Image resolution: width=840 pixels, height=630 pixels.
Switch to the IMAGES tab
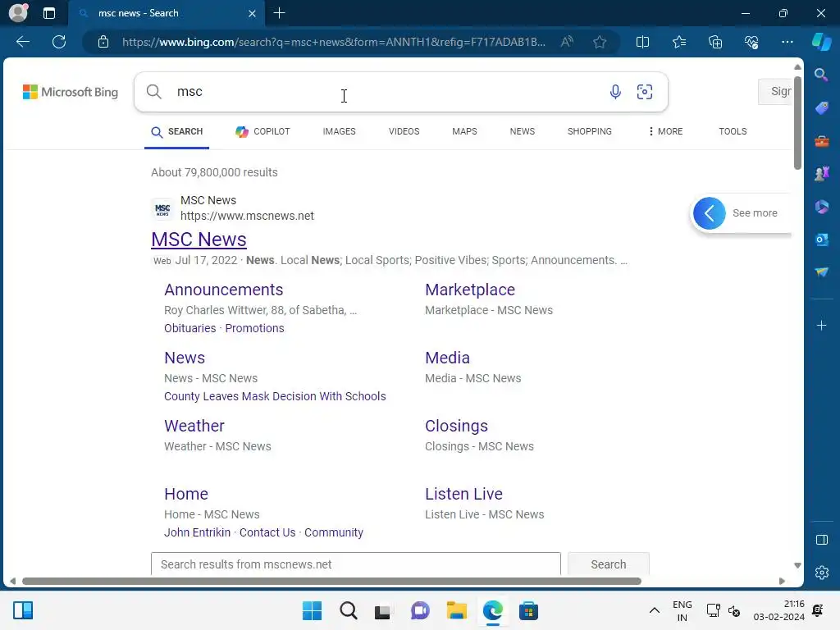tap(339, 131)
